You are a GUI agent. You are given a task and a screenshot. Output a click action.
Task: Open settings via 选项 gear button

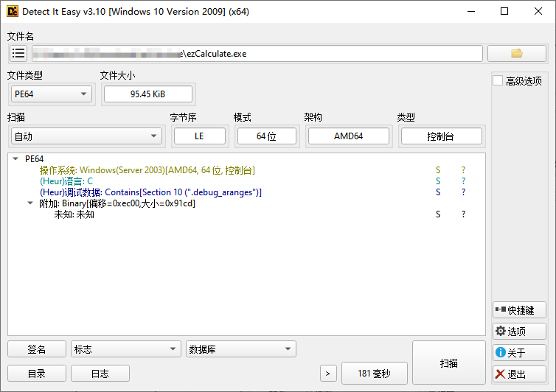tap(519, 332)
